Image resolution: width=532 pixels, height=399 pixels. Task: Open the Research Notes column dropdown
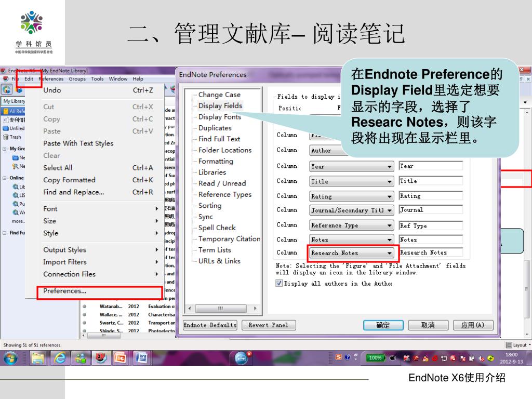click(390, 253)
